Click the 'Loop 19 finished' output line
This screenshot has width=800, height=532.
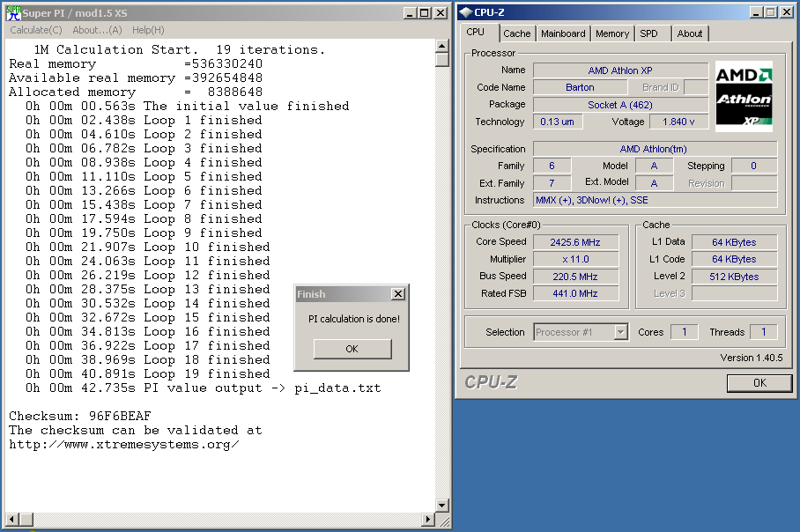[x=148, y=373]
